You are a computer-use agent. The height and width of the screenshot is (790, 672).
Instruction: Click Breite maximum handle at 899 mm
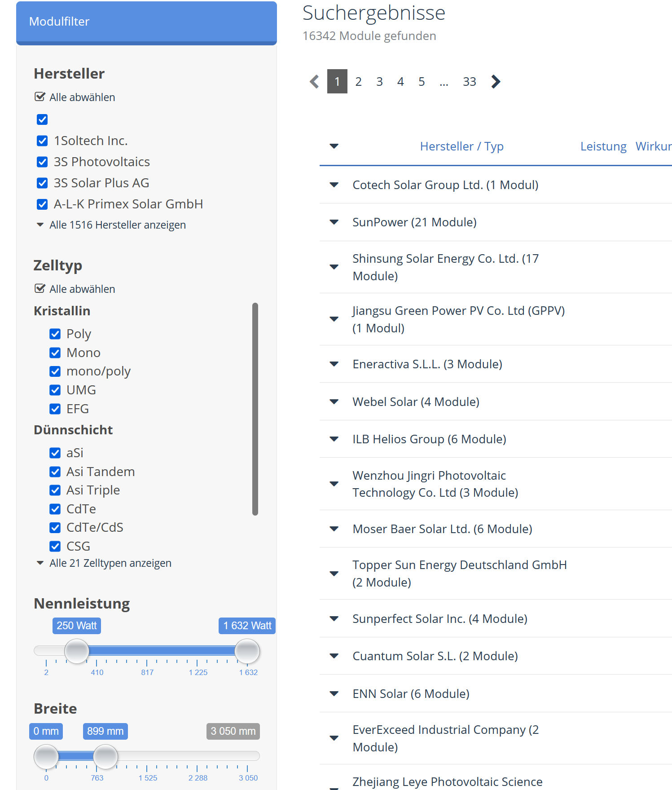point(105,756)
